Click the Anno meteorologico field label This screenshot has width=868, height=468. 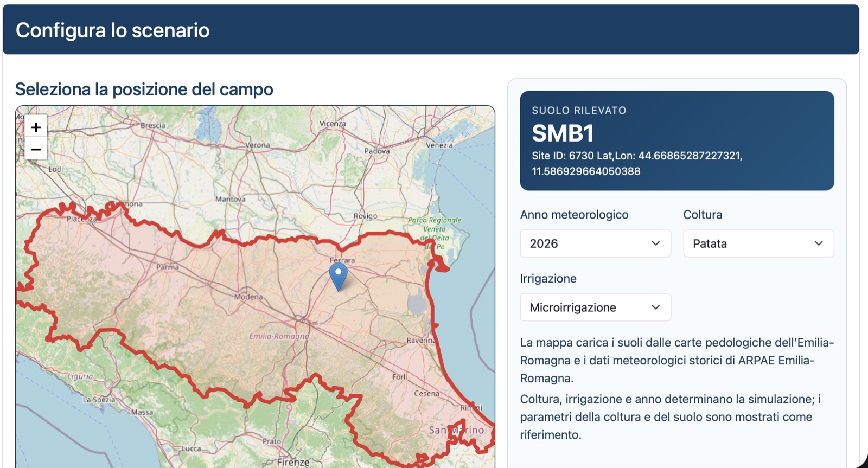pos(574,215)
